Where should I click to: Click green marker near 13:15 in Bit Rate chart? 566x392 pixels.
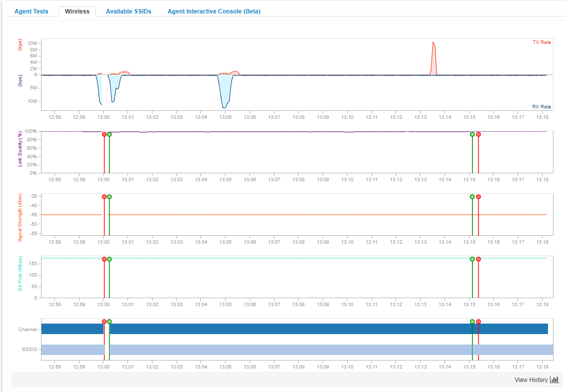[x=472, y=259]
